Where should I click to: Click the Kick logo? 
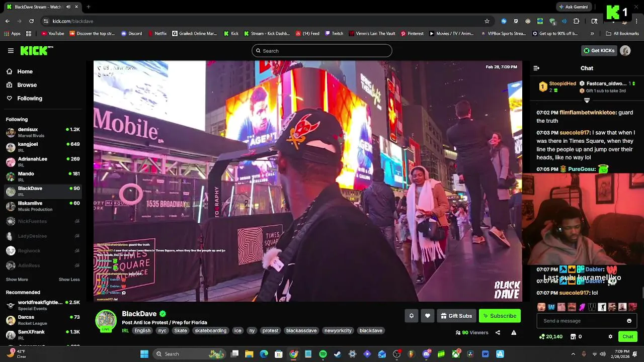pyautogui.click(x=37, y=50)
